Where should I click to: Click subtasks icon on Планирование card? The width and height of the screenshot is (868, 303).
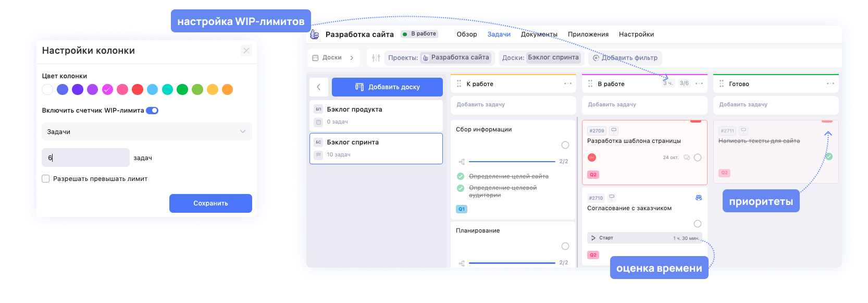(462, 263)
